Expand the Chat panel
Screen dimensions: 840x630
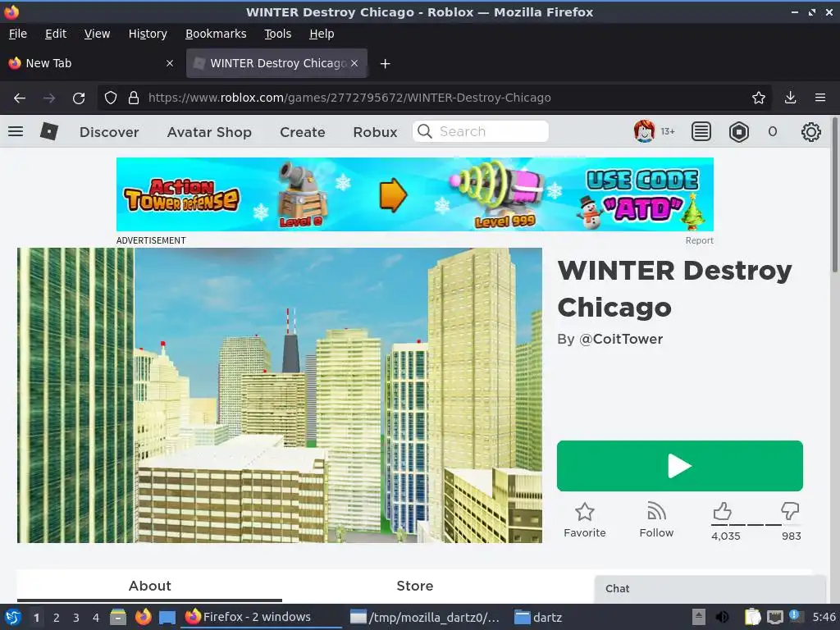point(710,589)
